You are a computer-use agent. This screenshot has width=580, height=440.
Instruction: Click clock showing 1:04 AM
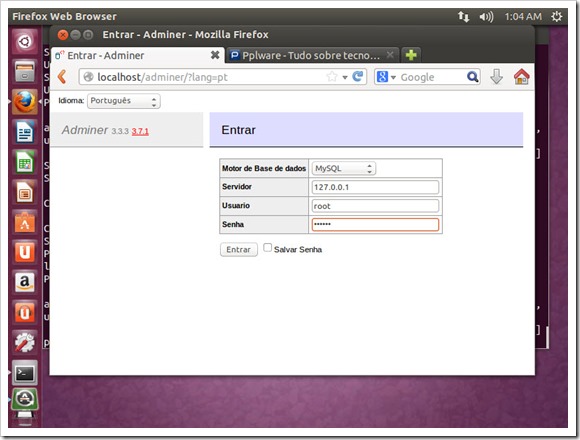pyautogui.click(x=523, y=17)
